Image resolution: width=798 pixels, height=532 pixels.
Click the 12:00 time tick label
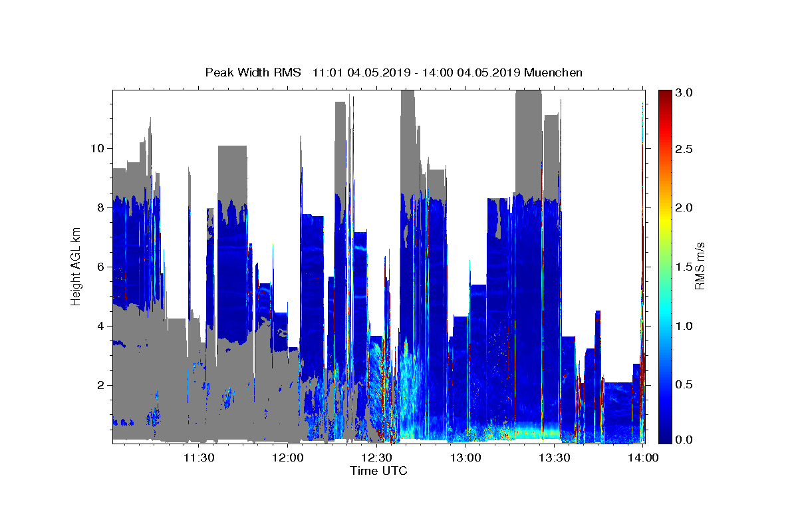(x=287, y=458)
